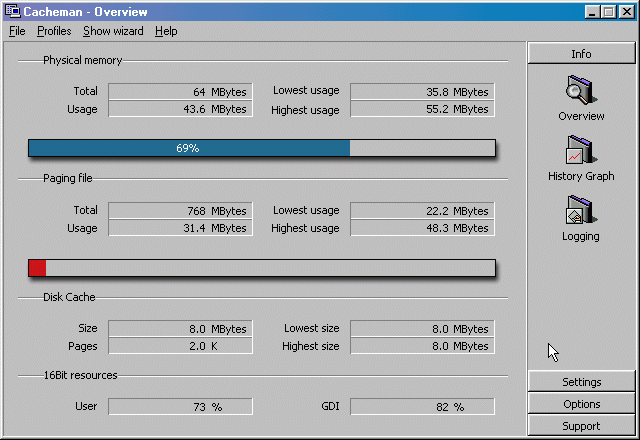Image resolution: width=640 pixels, height=440 pixels.
Task: Open the History Graph icon
Action: click(x=581, y=150)
